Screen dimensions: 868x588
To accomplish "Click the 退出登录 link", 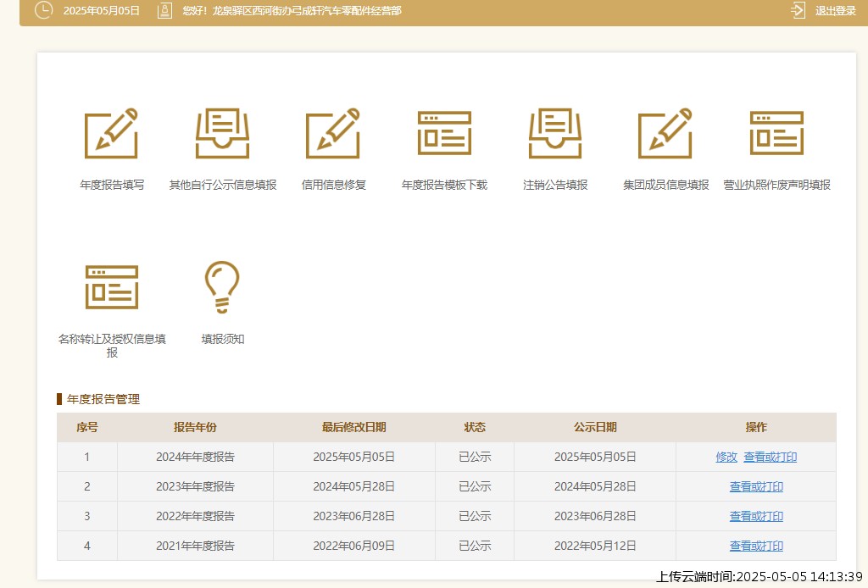I will point(835,10).
